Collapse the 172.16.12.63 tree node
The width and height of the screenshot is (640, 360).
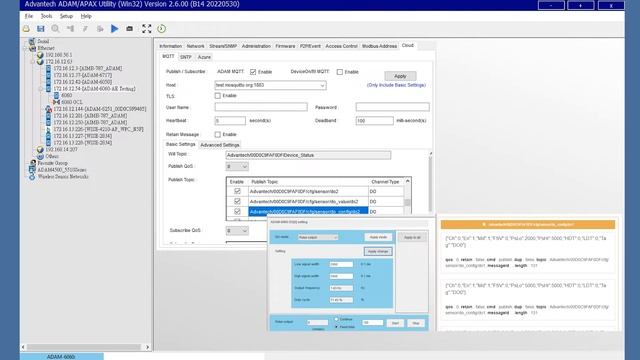coord(33,62)
